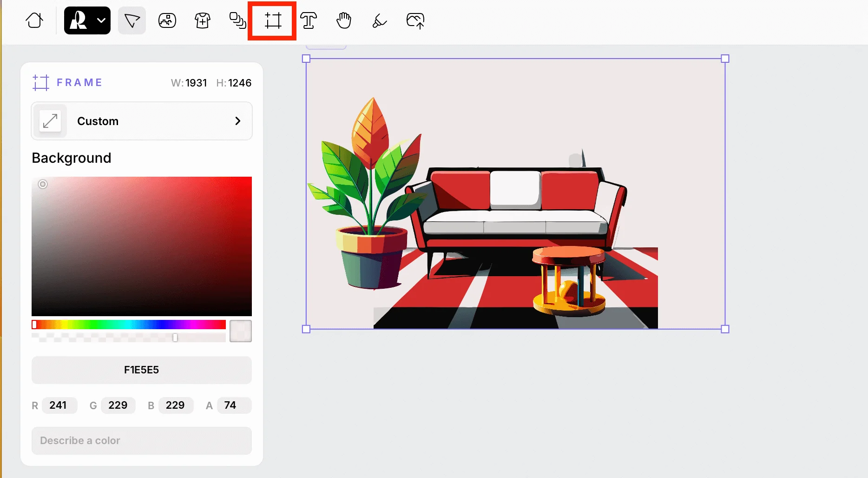Screen dimensions: 868x478
Task: Activate the Text tool
Action: pyautogui.click(x=308, y=20)
